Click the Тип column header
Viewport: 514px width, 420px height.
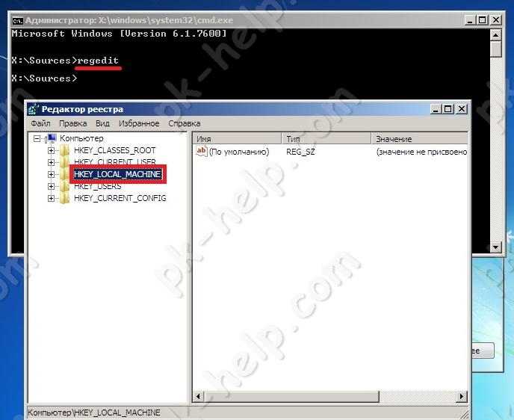(326, 139)
